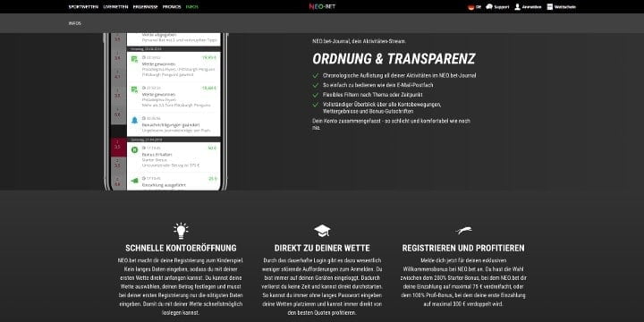Click the checkmark beside Flexibles Filtern line
Viewport: 644px width, 322px height.
coord(316,95)
